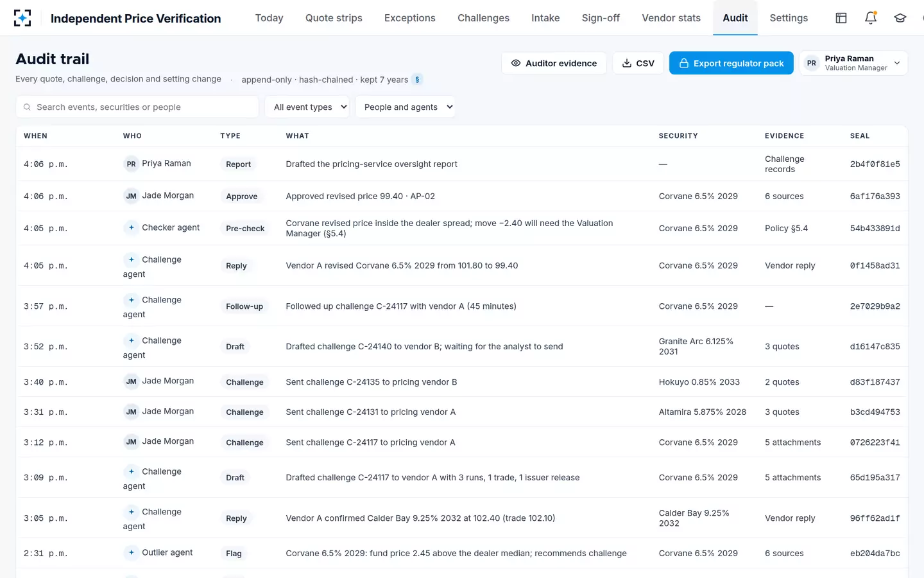Click the Challenge agent icon in Vendor reply 0f1458ad31 row
Image resolution: width=924 pixels, height=578 pixels.
pyautogui.click(x=131, y=259)
